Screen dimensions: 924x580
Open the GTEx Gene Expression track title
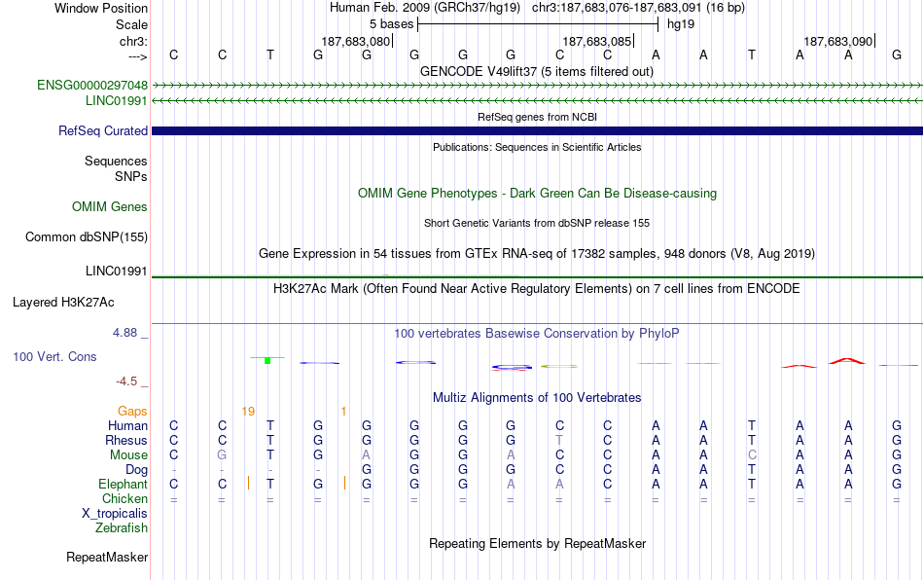[x=537, y=253]
